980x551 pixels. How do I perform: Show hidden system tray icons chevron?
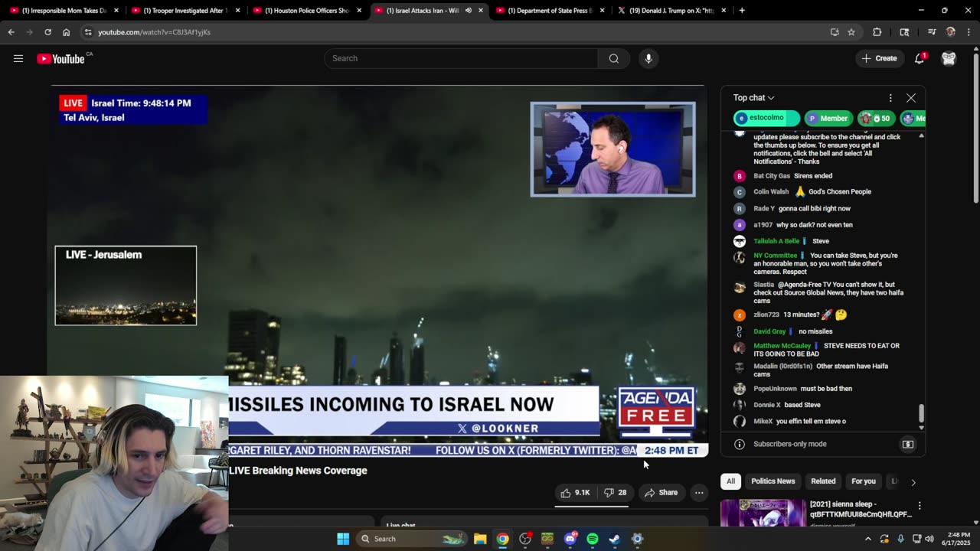pyautogui.click(x=868, y=539)
